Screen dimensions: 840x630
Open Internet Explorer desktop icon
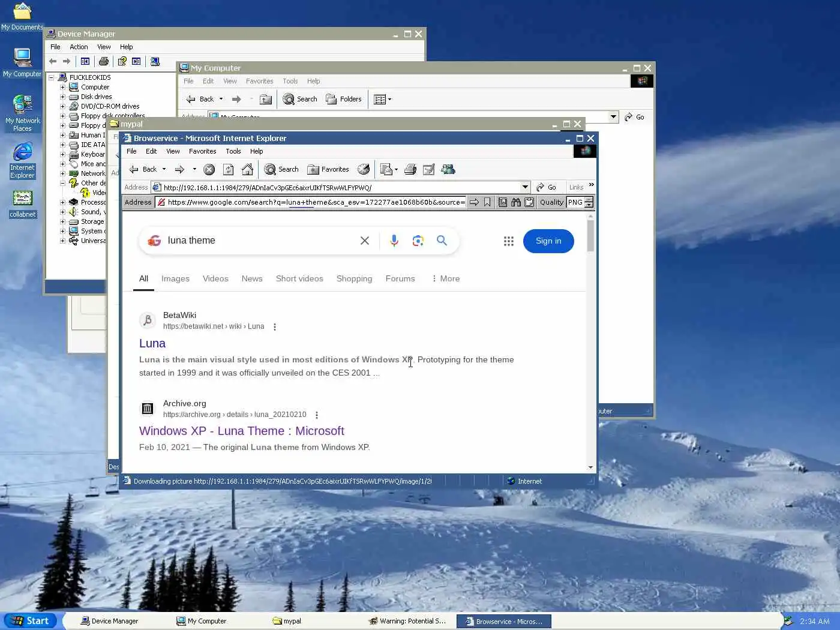point(22,161)
